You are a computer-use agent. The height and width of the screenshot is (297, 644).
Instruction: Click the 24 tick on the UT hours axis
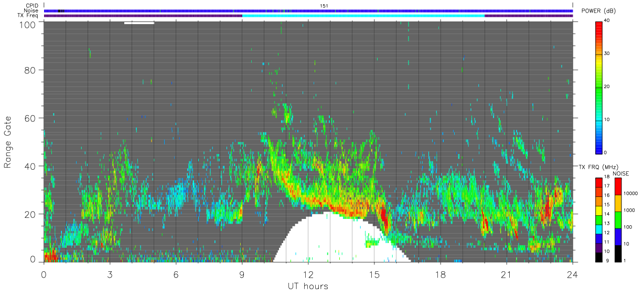(572, 274)
